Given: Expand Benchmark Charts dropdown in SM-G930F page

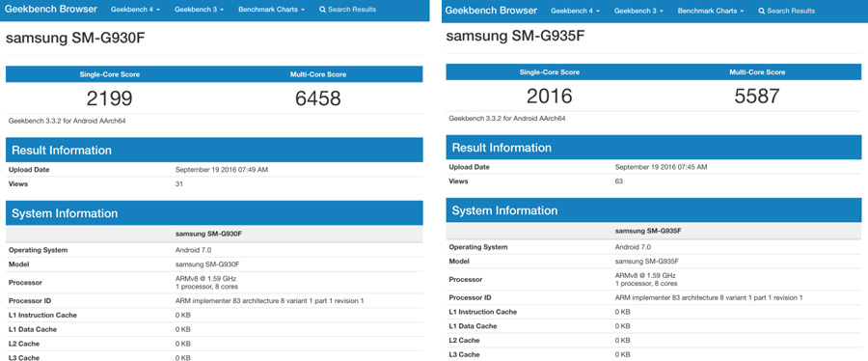Looking at the screenshot, I should click(x=271, y=10).
